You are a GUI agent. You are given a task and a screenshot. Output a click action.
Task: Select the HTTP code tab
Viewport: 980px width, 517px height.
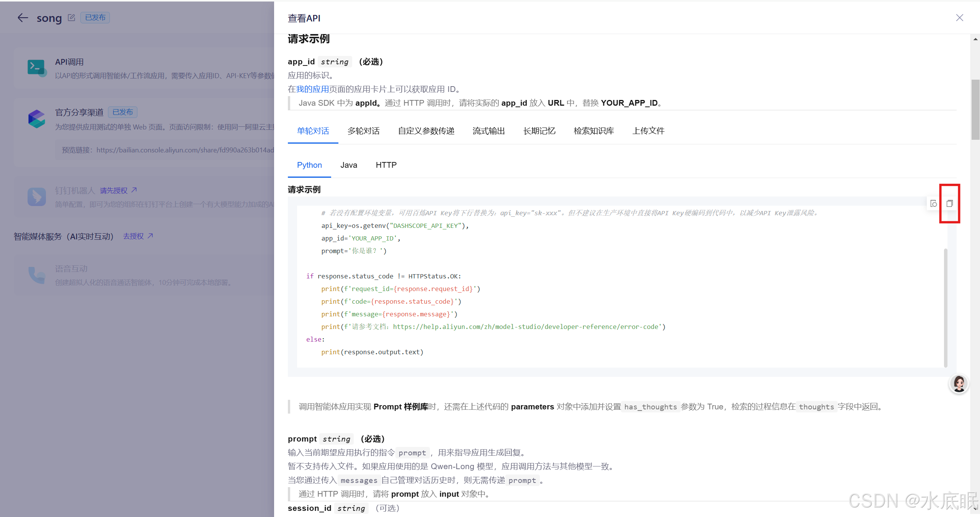(386, 165)
